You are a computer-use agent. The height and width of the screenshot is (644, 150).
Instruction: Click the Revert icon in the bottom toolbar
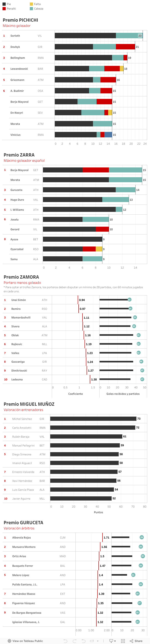click(x=84, y=641)
